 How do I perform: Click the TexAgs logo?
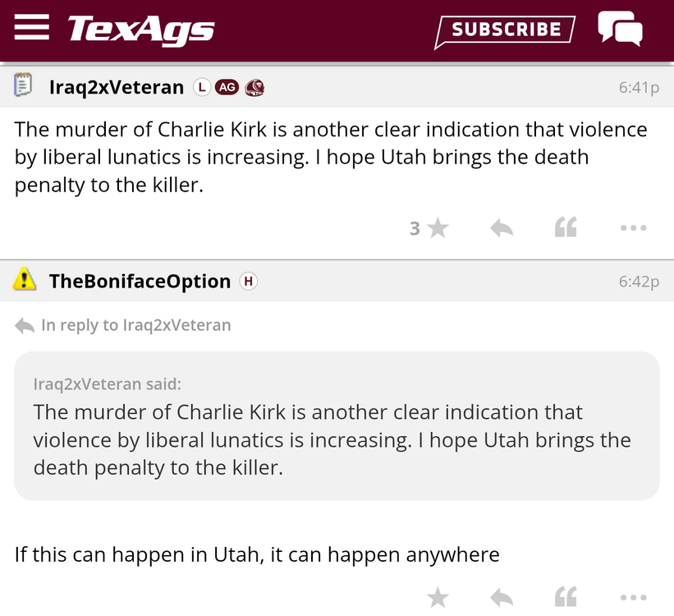click(140, 30)
